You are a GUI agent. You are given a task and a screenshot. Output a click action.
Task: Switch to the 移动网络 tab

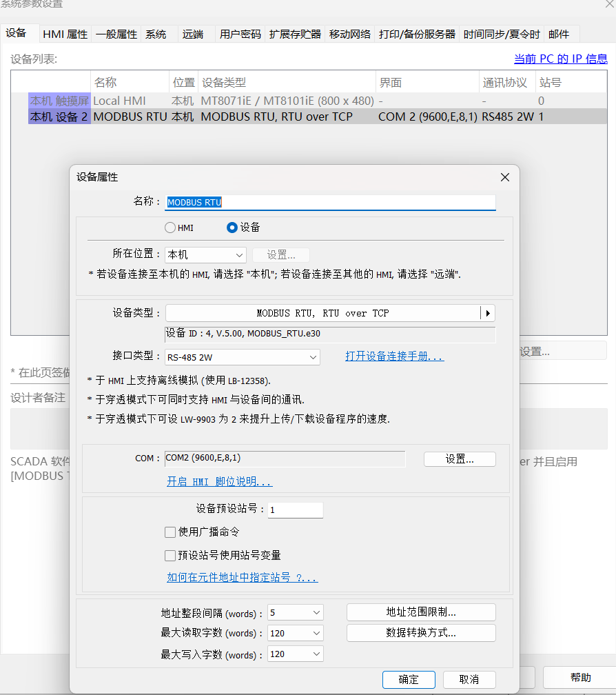350,34
